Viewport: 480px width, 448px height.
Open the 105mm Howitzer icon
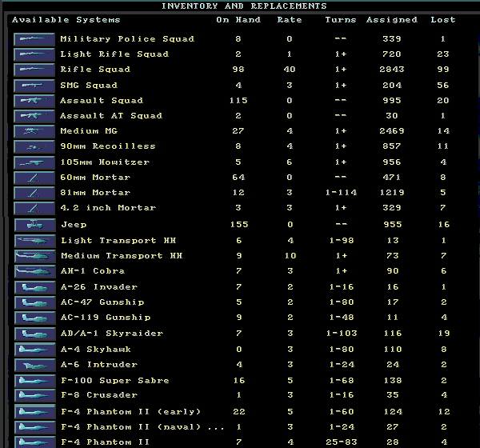[x=34, y=162]
